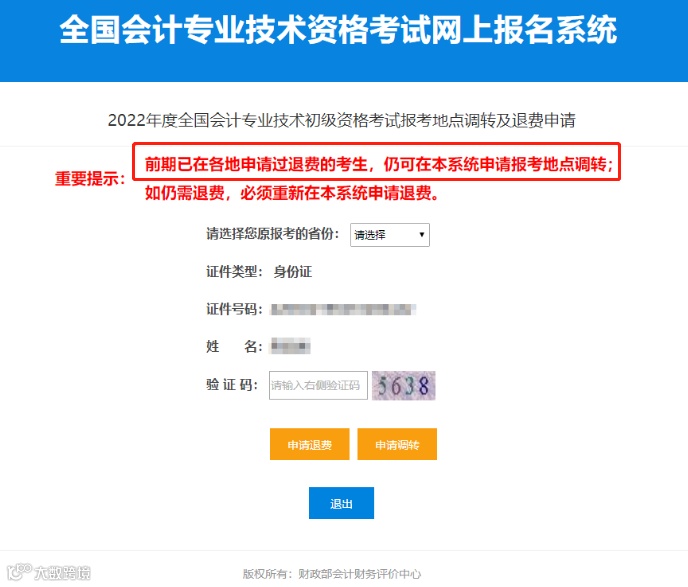
Task: Click the 身份证 certificate type value
Action: pos(293,272)
